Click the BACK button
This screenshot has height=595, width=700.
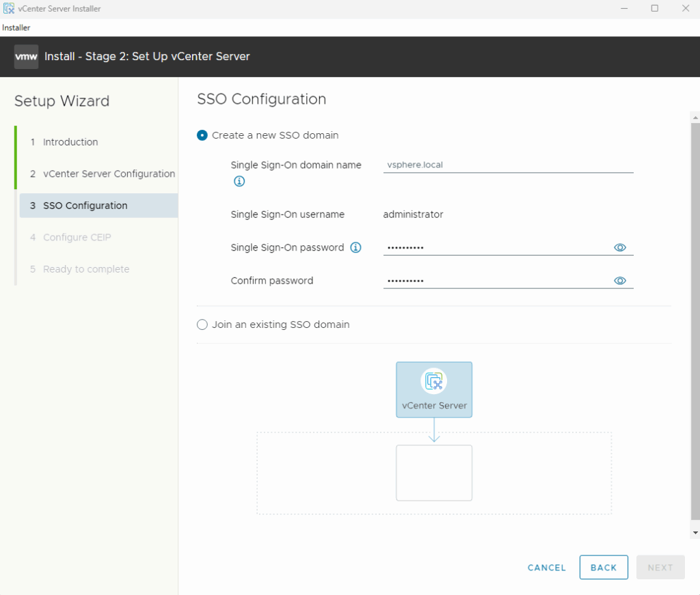coord(604,568)
